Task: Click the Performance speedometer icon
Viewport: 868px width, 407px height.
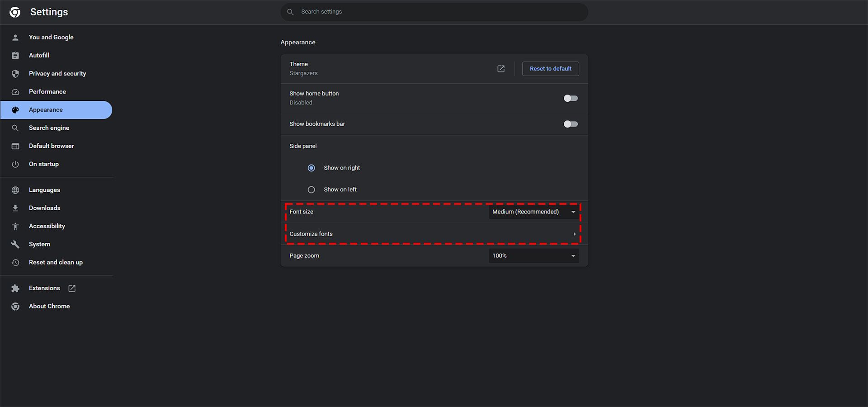Action: [15, 92]
